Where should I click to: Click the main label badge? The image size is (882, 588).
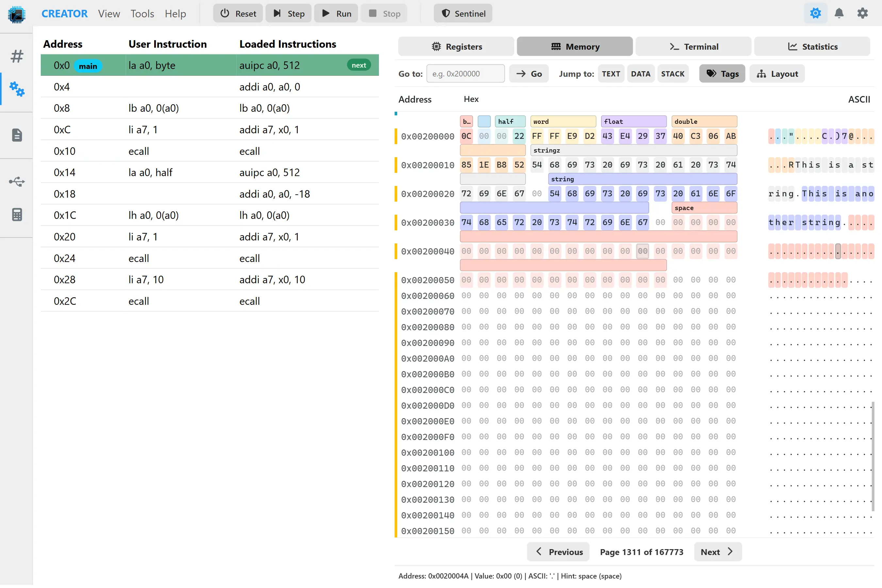click(88, 66)
